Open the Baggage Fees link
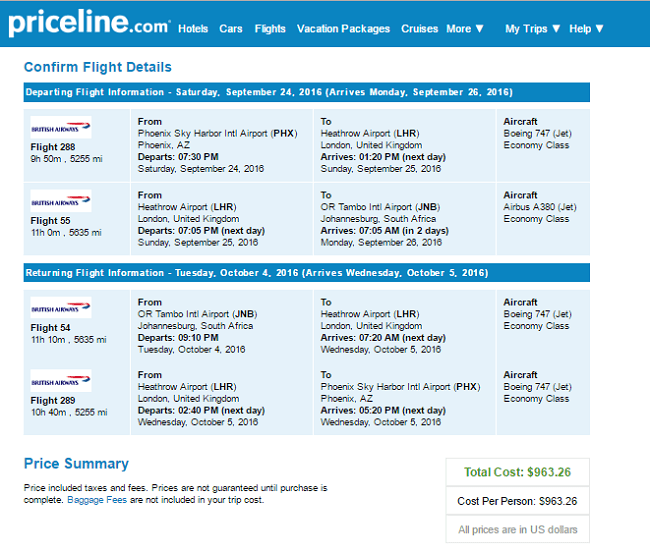 tap(97, 500)
